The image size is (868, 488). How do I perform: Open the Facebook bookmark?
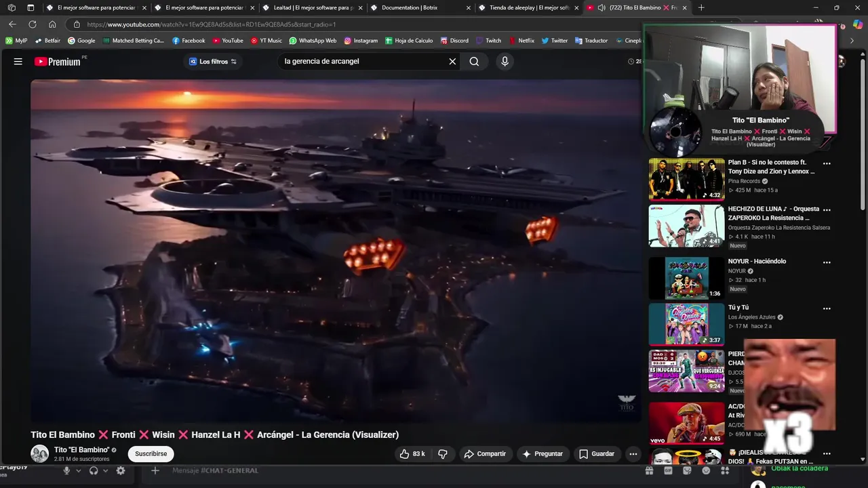coord(189,41)
